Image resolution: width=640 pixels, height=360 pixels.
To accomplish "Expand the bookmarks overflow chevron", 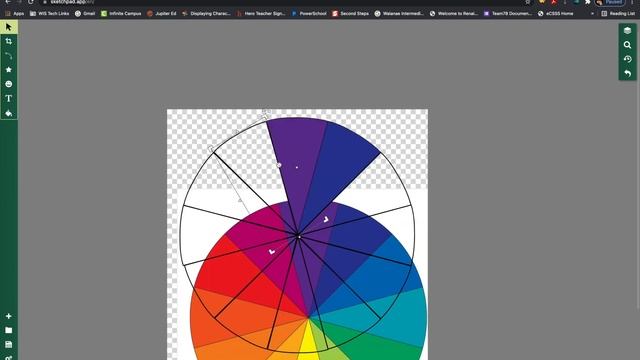I will click(x=592, y=13).
